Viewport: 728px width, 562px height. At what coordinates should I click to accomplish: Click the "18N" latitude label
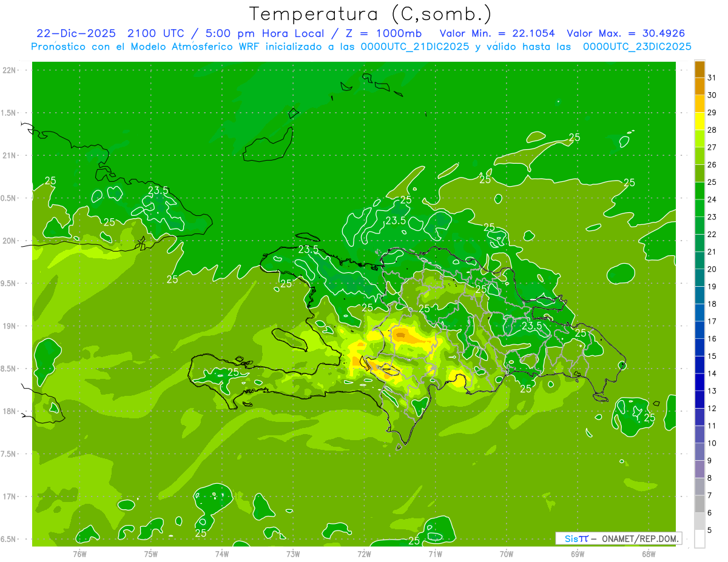coord(9,411)
